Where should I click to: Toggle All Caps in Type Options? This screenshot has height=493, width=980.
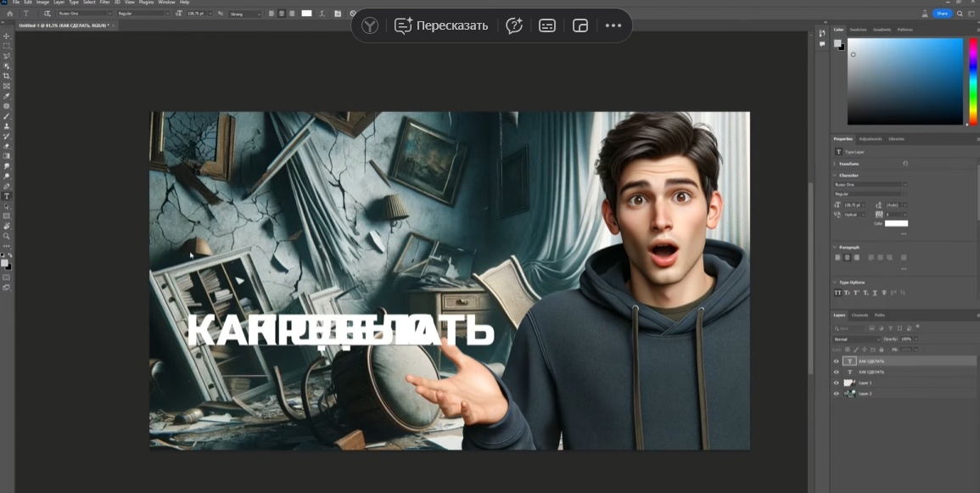[838, 293]
